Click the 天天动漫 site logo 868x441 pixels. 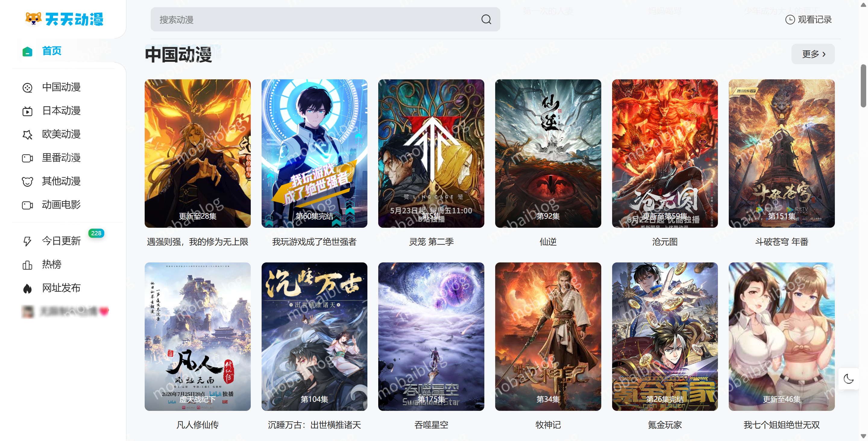tap(64, 19)
